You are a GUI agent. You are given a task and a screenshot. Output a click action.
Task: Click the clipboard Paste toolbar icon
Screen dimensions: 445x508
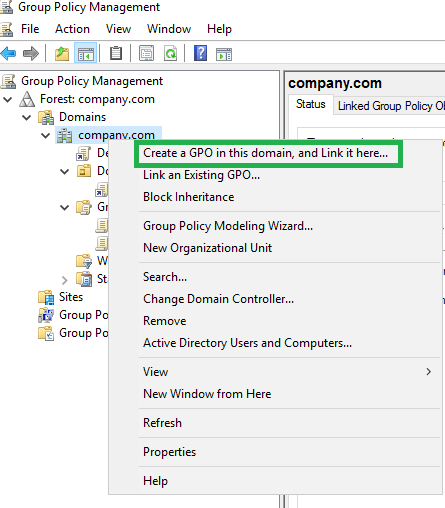tap(116, 53)
